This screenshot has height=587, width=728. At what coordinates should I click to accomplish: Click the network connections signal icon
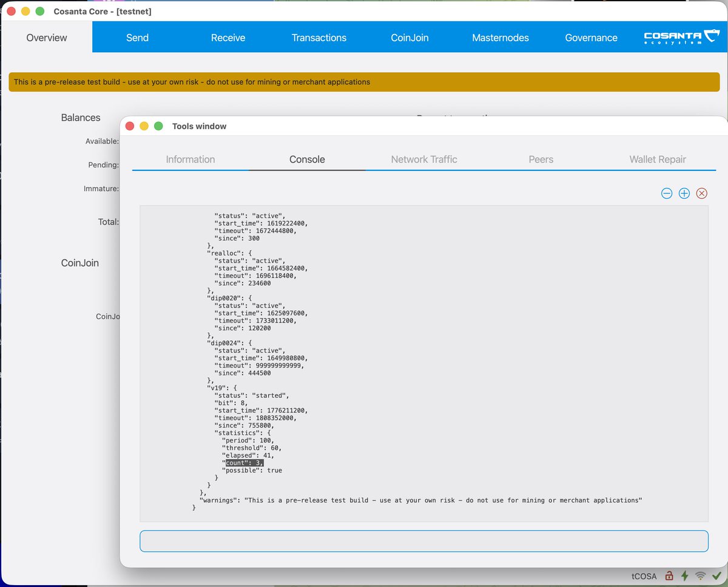701,575
